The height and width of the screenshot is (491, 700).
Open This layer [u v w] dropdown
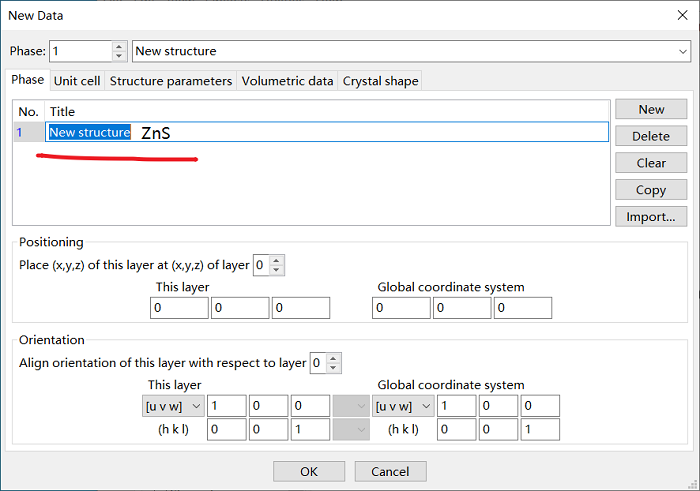point(174,406)
